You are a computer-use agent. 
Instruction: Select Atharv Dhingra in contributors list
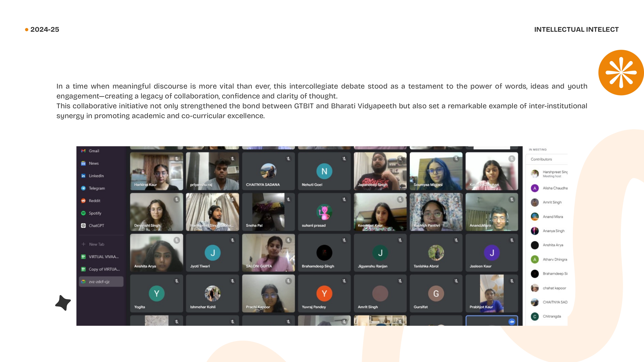[x=549, y=259]
